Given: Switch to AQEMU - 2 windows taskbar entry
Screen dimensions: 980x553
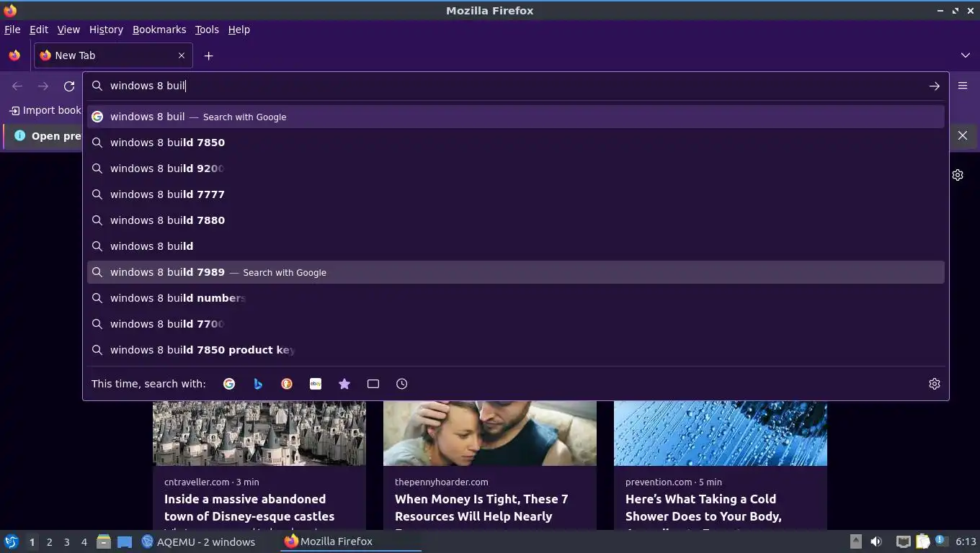Looking at the screenshot, I should [x=198, y=541].
